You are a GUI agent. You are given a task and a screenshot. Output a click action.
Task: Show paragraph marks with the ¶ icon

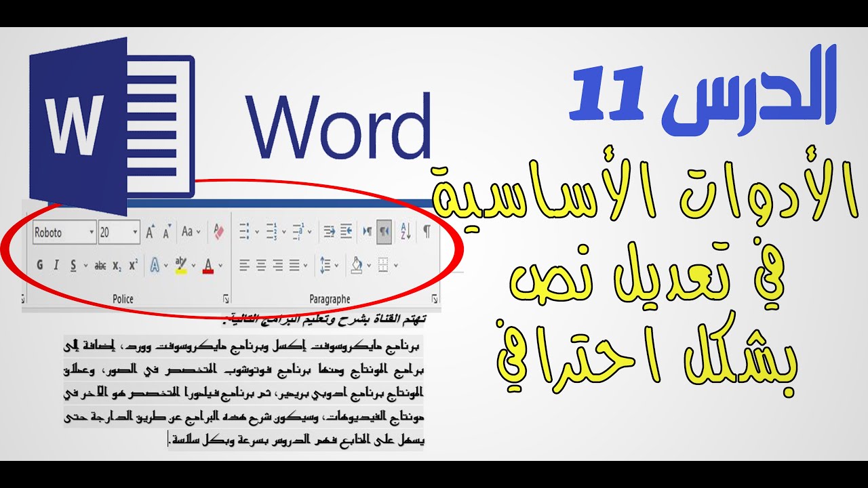427,232
